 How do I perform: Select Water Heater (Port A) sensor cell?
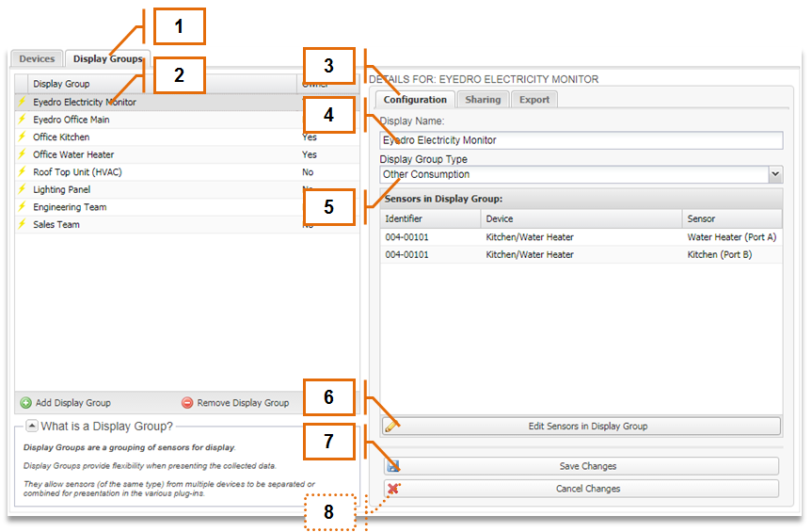point(732,237)
